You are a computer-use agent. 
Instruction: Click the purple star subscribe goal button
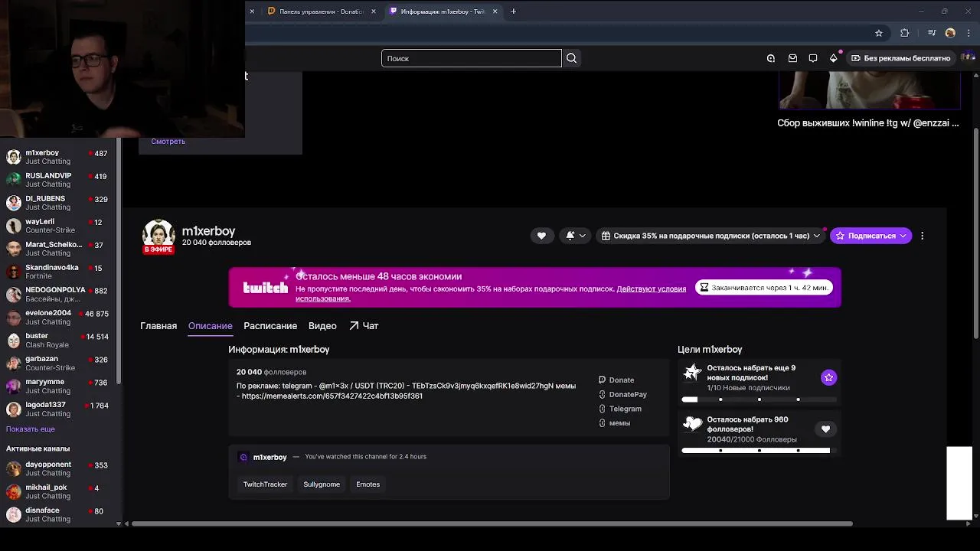pos(828,377)
